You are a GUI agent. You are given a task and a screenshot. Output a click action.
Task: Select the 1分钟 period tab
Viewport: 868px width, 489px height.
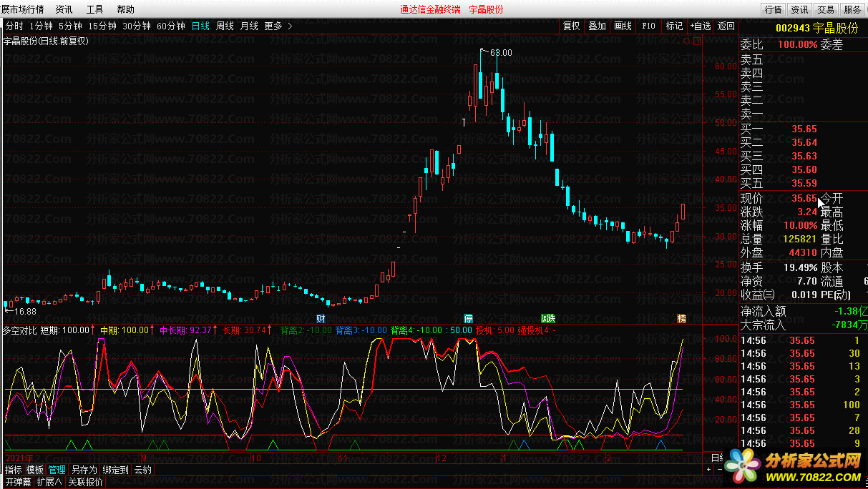click(41, 26)
